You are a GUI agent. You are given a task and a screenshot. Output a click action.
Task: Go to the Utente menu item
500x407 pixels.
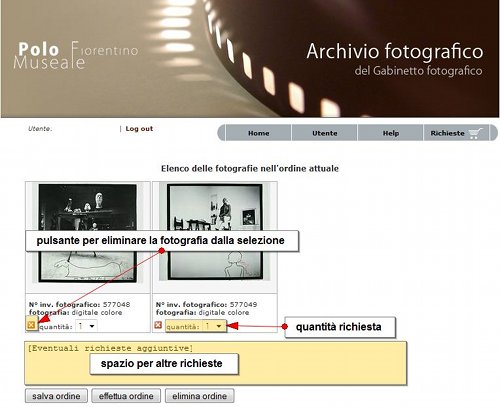point(325,133)
